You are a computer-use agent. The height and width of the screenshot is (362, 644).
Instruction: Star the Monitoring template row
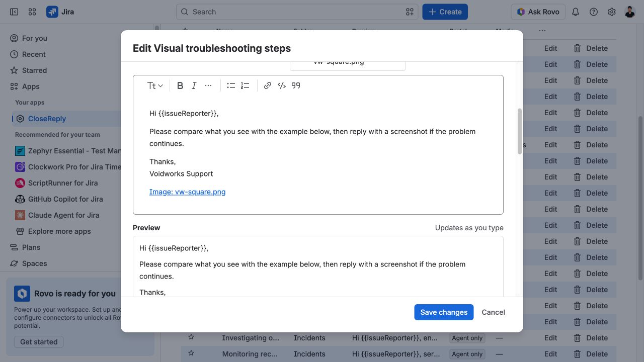coord(191,353)
